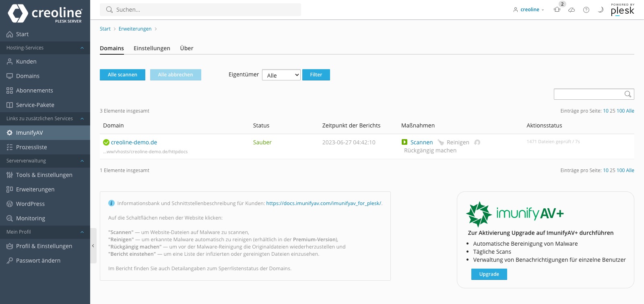Select ImunifyAV in the sidebar

pyautogui.click(x=45, y=133)
